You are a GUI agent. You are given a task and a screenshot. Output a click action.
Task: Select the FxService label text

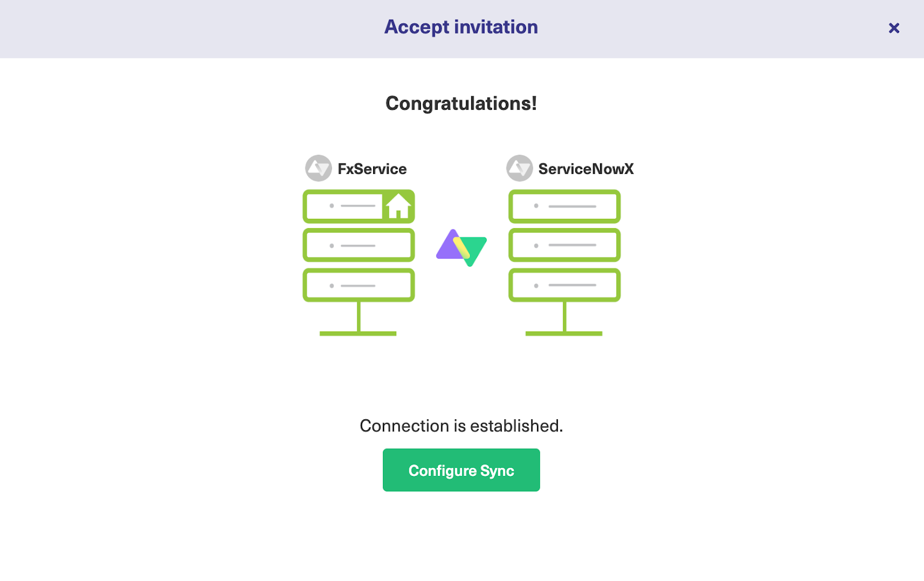pyautogui.click(x=372, y=169)
